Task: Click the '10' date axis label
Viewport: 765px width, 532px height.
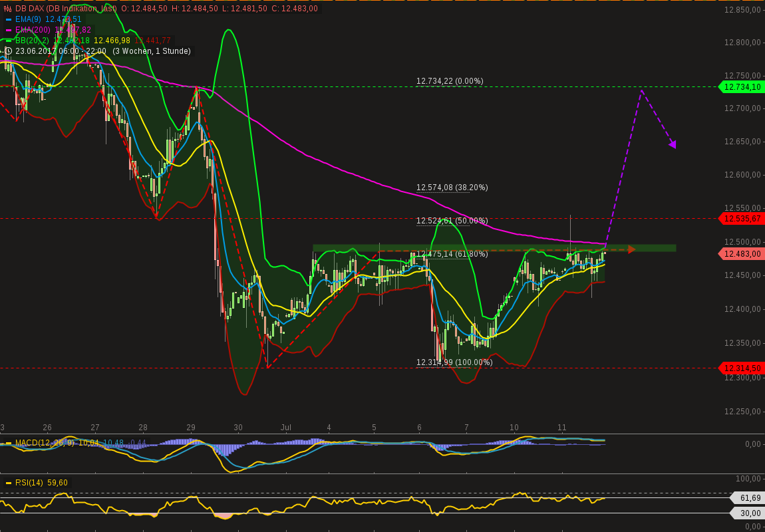Action: [x=514, y=428]
